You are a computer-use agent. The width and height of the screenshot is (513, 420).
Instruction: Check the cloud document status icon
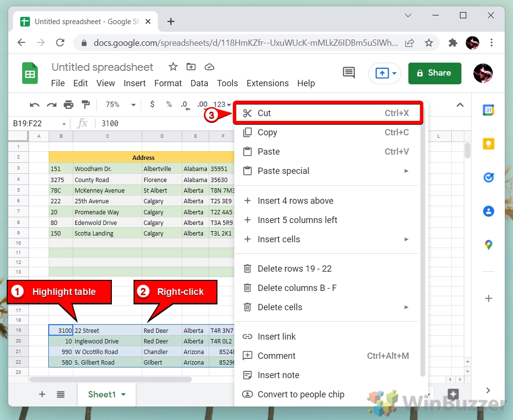209,67
